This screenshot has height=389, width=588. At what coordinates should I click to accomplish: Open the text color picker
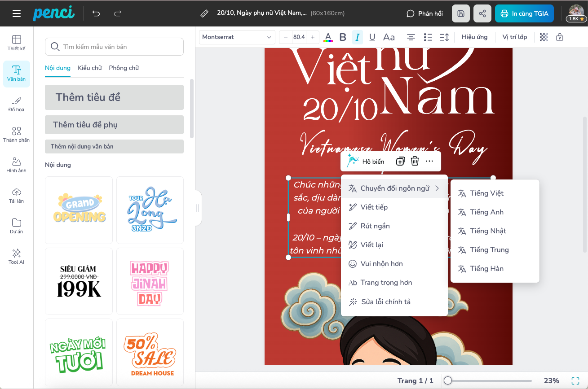[x=328, y=37]
